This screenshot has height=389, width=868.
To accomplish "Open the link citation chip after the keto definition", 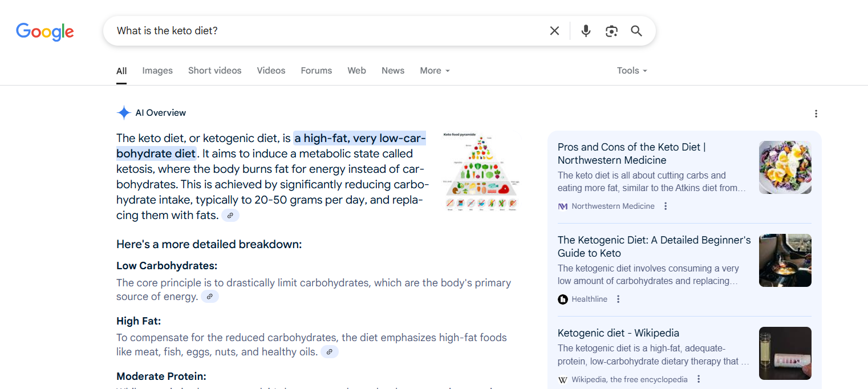I will [230, 215].
